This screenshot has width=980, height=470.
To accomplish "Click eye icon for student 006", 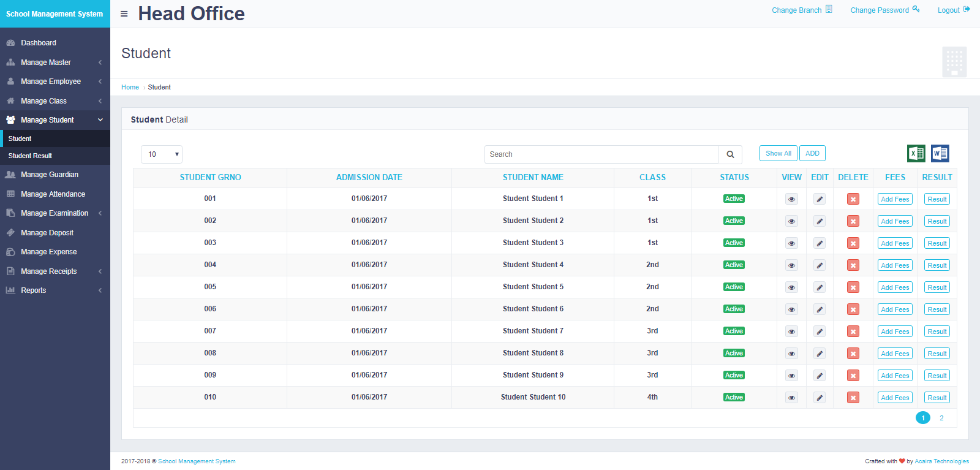I will 791,309.
